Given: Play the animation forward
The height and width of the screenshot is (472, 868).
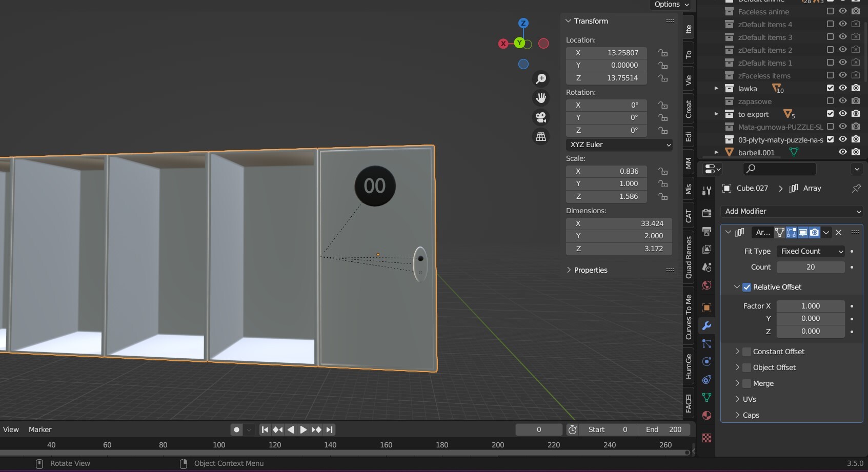Looking at the screenshot, I should [303, 429].
